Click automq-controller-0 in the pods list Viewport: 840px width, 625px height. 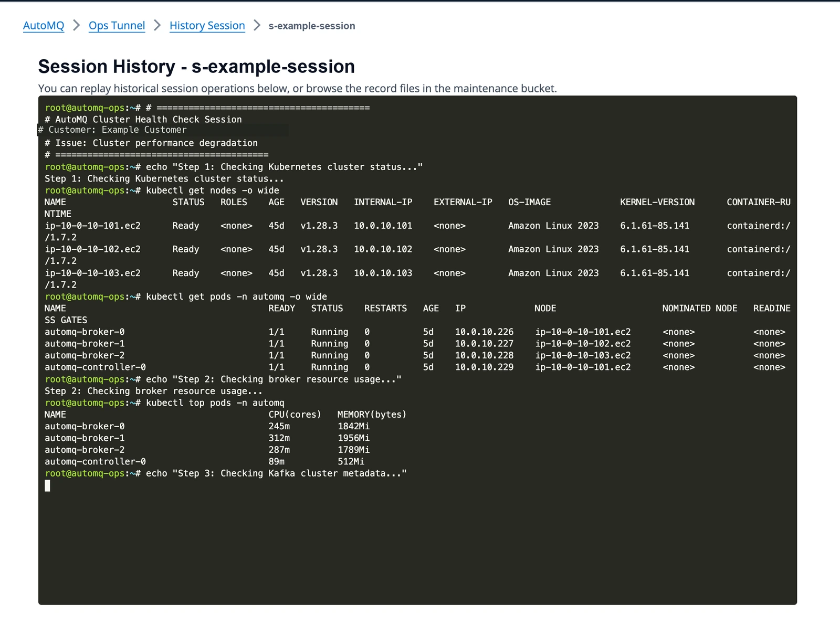click(96, 367)
